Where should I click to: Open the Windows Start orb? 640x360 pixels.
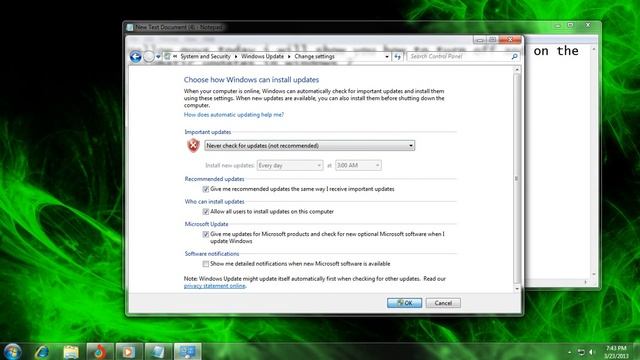point(13,351)
